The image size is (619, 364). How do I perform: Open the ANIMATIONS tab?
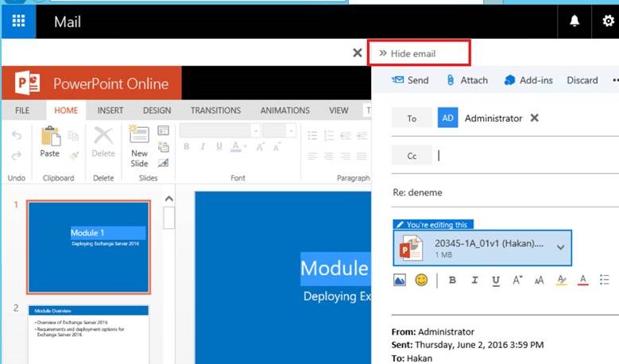[284, 110]
